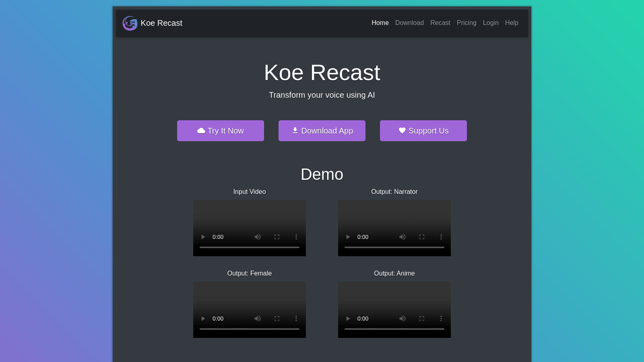This screenshot has width=644, height=362.
Task: Click the cloud icon on Try It Now
Action: coord(201,131)
